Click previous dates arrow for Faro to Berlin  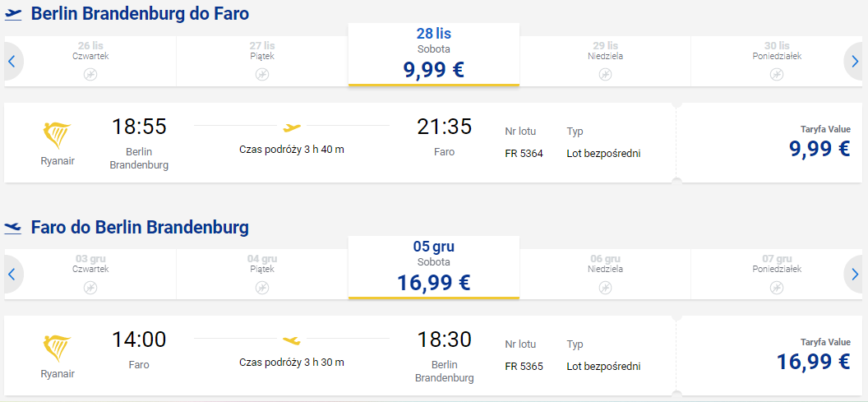point(12,274)
